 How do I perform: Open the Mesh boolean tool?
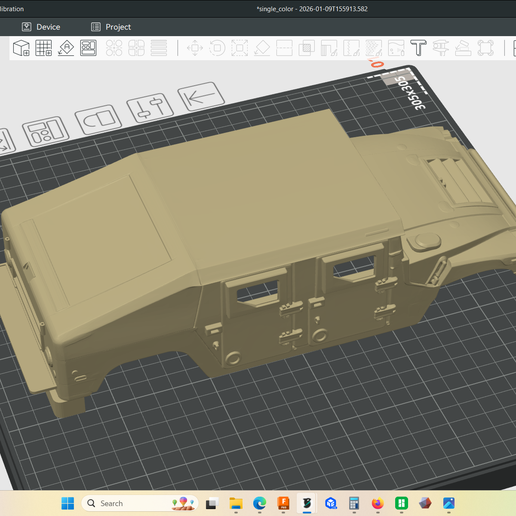307,48
